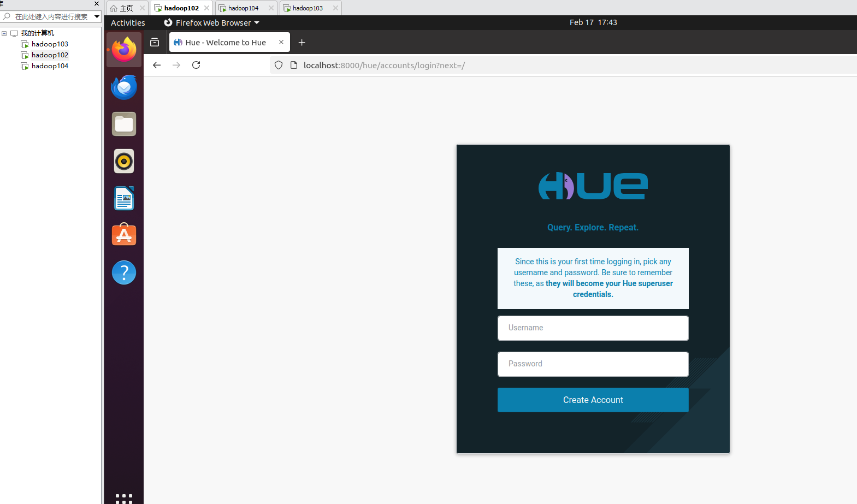Close the Hue - Welcome to Hue tab
The width and height of the screenshot is (857, 504).
281,42
